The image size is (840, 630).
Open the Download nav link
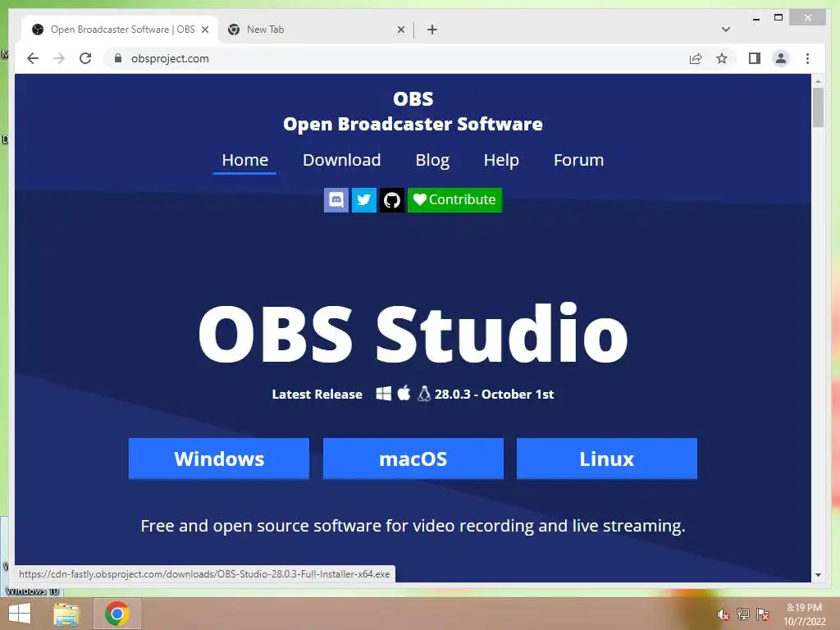click(342, 160)
